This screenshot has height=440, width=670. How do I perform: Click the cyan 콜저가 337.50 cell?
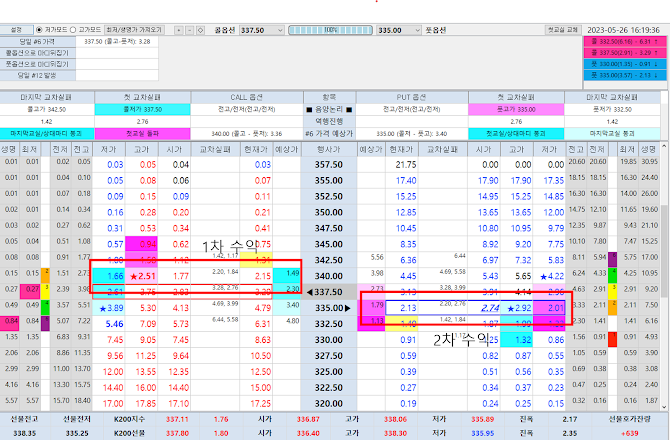click(x=142, y=109)
